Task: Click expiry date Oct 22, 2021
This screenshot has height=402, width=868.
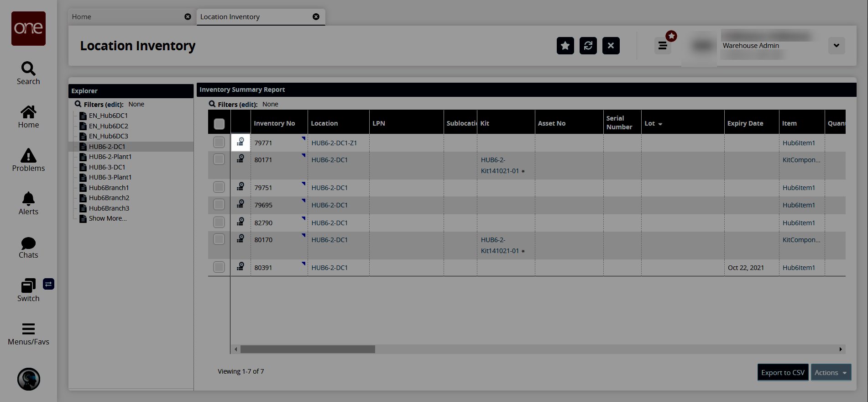Action: click(x=746, y=268)
